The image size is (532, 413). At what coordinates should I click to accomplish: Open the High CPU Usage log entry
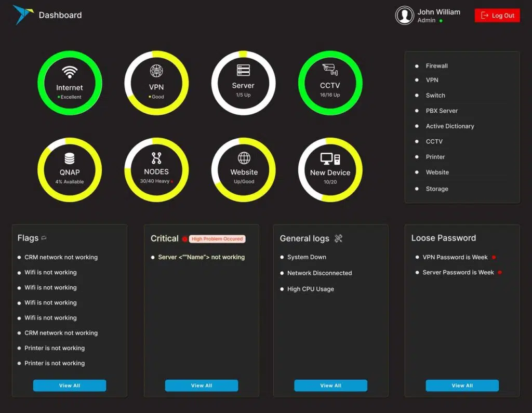tap(310, 289)
